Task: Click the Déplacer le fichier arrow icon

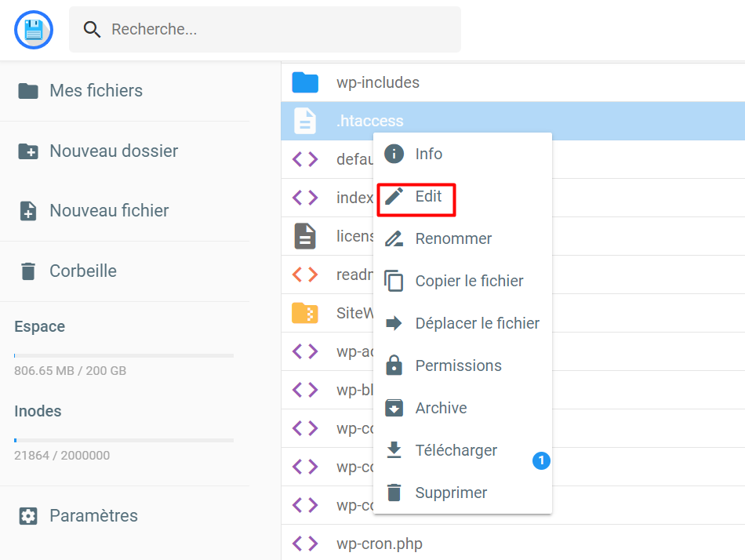Action: click(394, 322)
